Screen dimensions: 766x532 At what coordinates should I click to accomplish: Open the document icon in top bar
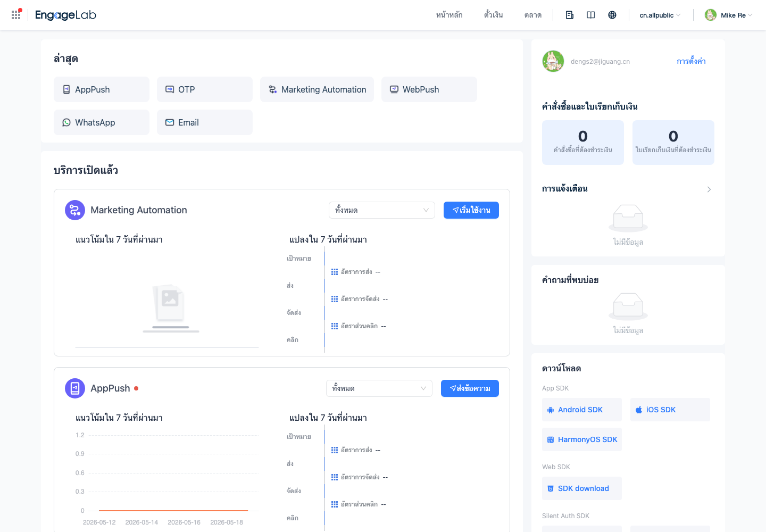(x=570, y=15)
